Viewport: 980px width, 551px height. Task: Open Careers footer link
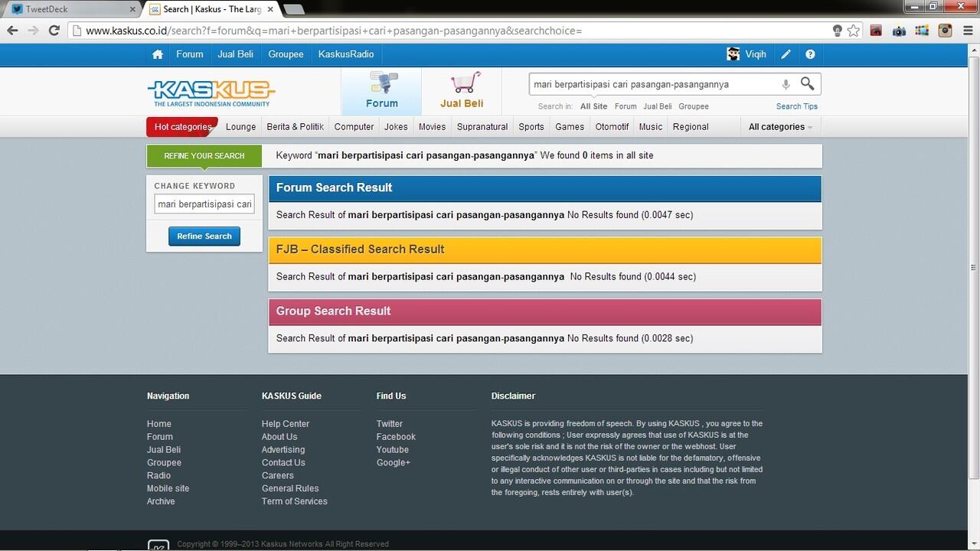point(278,475)
